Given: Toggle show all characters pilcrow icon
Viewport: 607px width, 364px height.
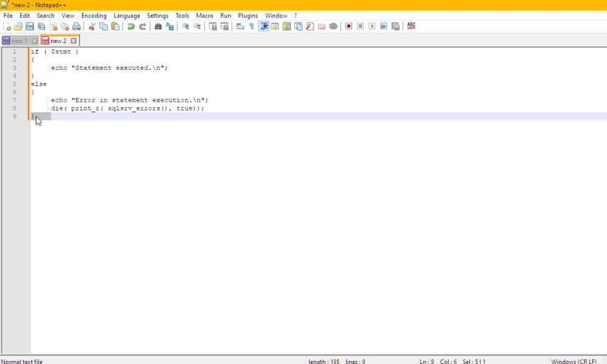Looking at the screenshot, I should coord(252,26).
